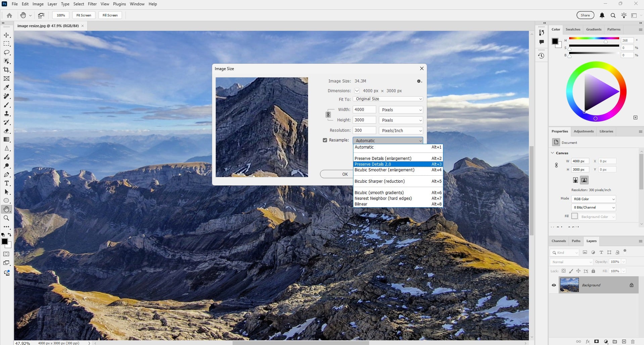Choose Preserve Details 2.0 from list
This screenshot has width=644, height=345.
[373, 164]
